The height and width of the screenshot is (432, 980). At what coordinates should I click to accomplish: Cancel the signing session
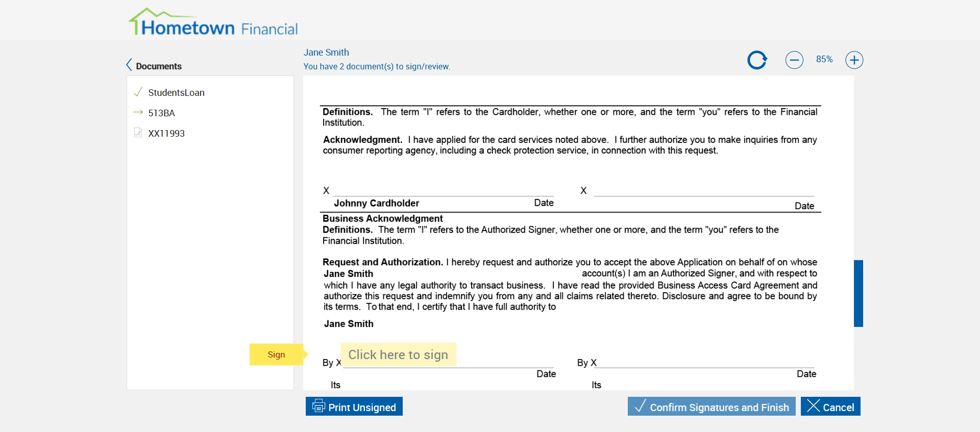[830, 406]
